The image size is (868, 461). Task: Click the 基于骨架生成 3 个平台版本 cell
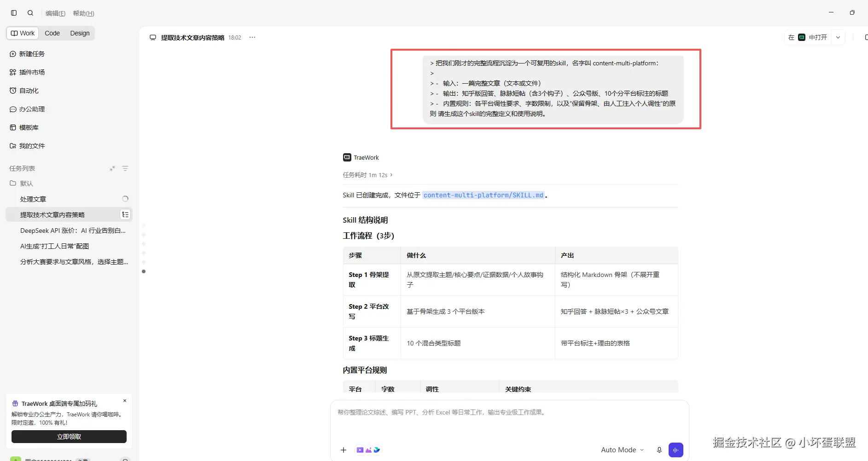click(x=478, y=311)
